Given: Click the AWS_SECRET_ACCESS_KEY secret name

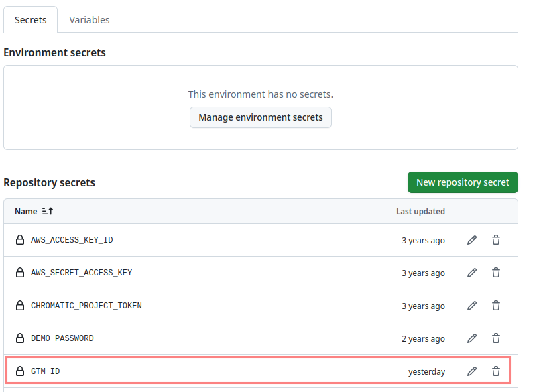Looking at the screenshot, I should coord(80,272).
